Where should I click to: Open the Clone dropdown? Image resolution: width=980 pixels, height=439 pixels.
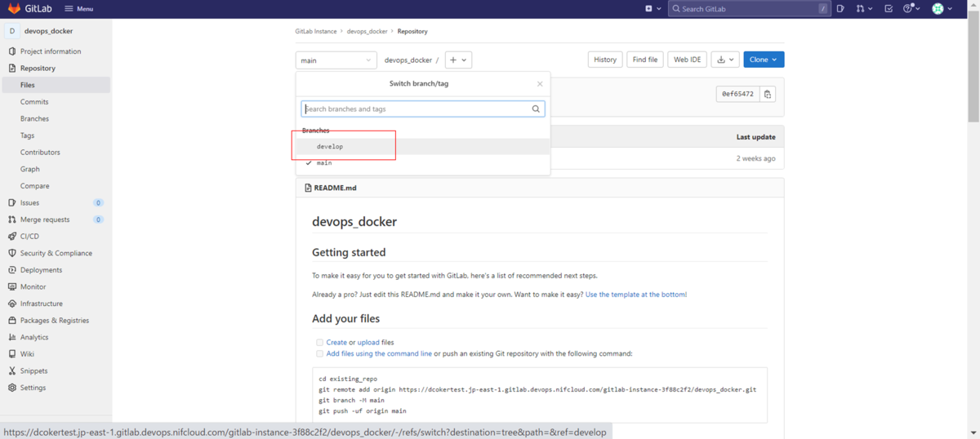tap(764, 60)
